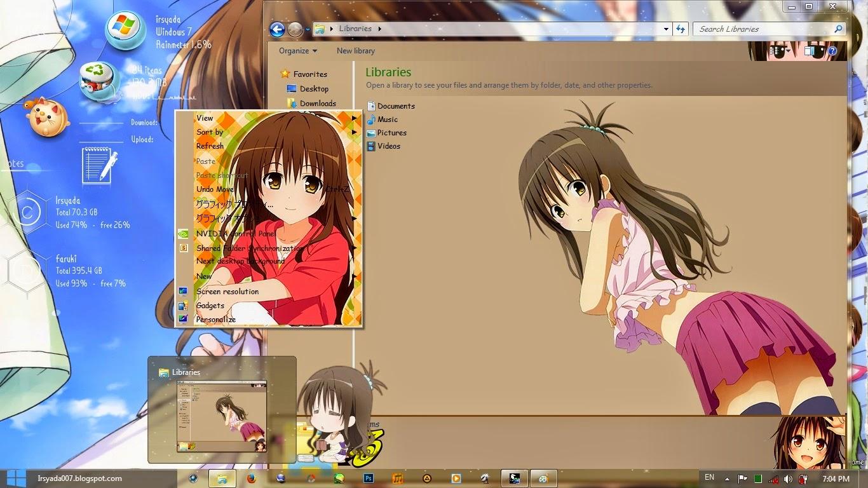Open Photoshop from the taskbar
The width and height of the screenshot is (868, 488).
click(368, 478)
